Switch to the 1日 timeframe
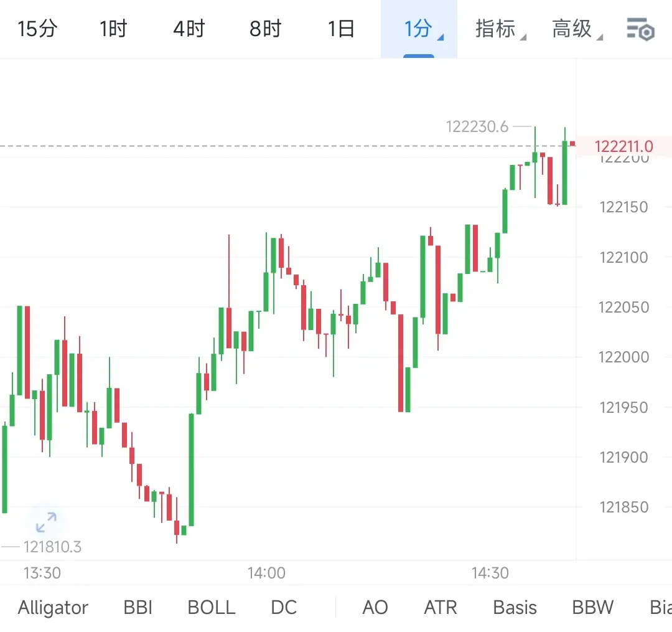Screen dimensions: 672x632 tap(341, 29)
